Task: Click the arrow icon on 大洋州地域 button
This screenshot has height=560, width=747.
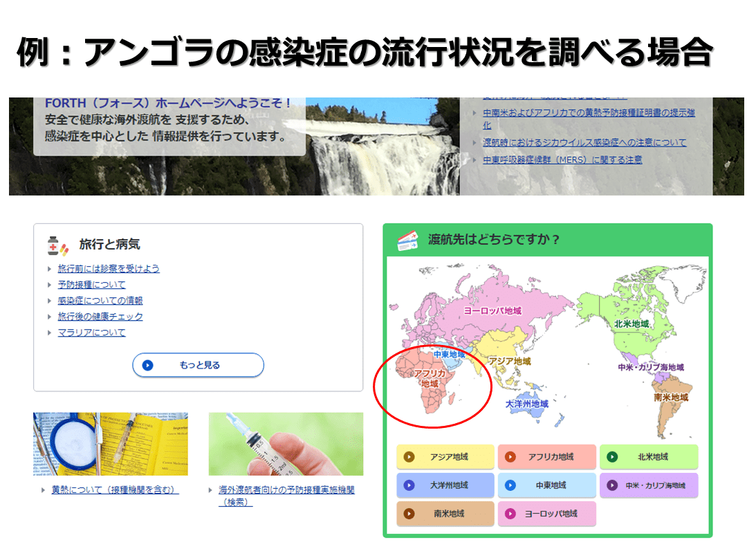Action: [x=409, y=485]
